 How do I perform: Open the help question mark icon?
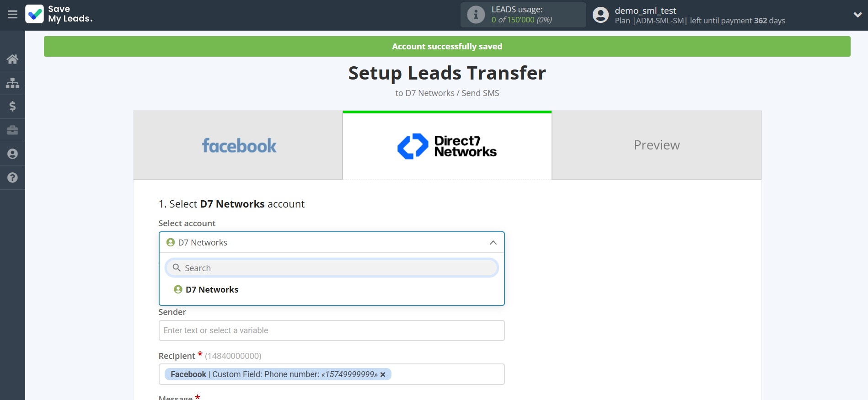[x=12, y=178]
